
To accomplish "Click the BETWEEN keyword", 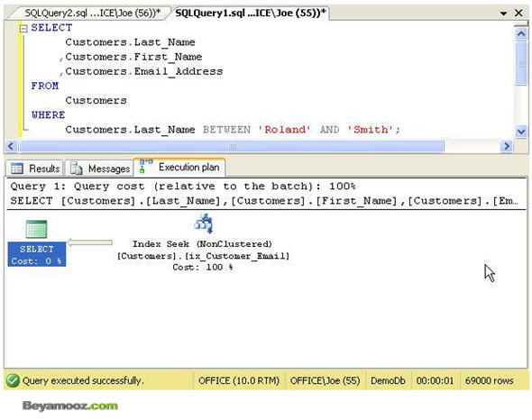I will (x=226, y=130).
